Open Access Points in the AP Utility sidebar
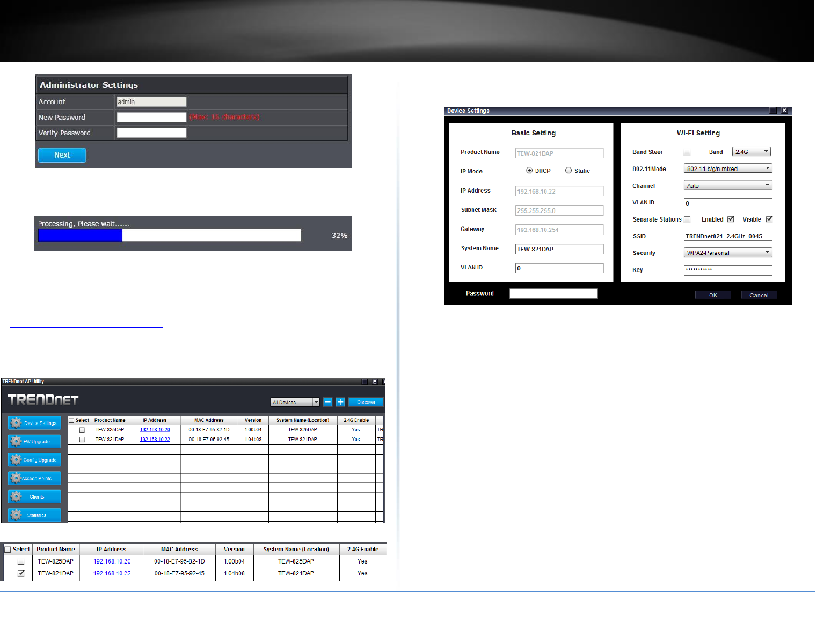 pyautogui.click(x=34, y=478)
